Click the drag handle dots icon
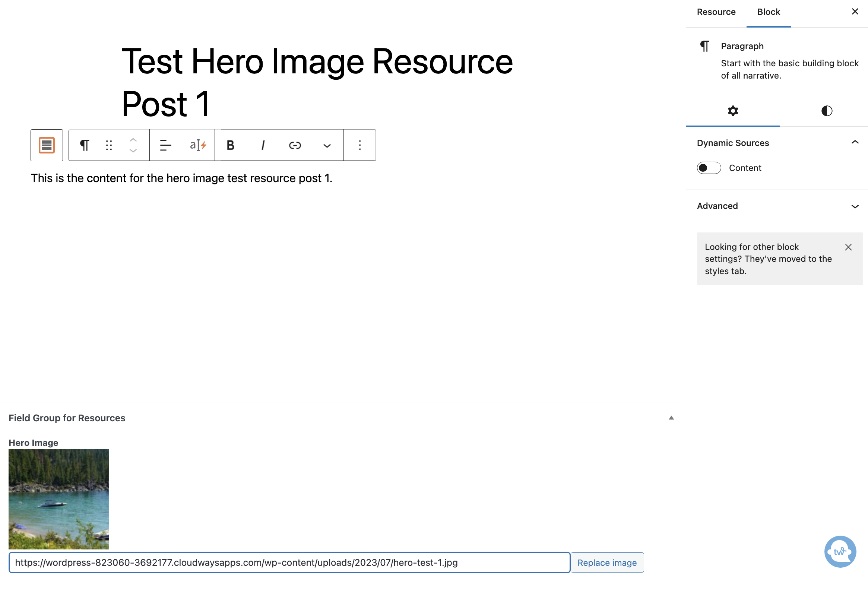The width and height of the screenshot is (868, 596). (x=109, y=145)
